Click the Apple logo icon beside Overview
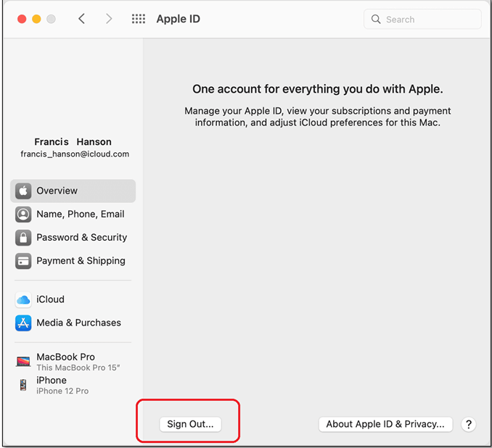The width and height of the screenshot is (492, 448). pyautogui.click(x=23, y=191)
